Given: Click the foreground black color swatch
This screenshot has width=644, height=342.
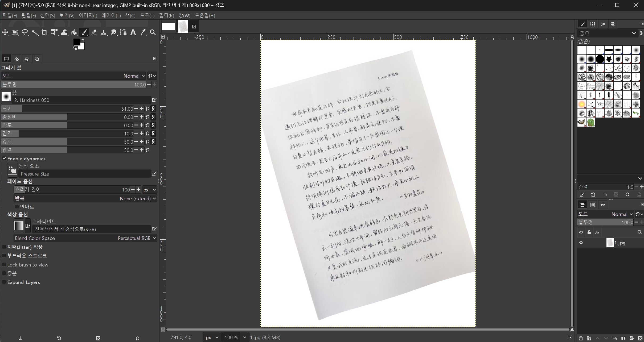Looking at the screenshot, I should (77, 42).
